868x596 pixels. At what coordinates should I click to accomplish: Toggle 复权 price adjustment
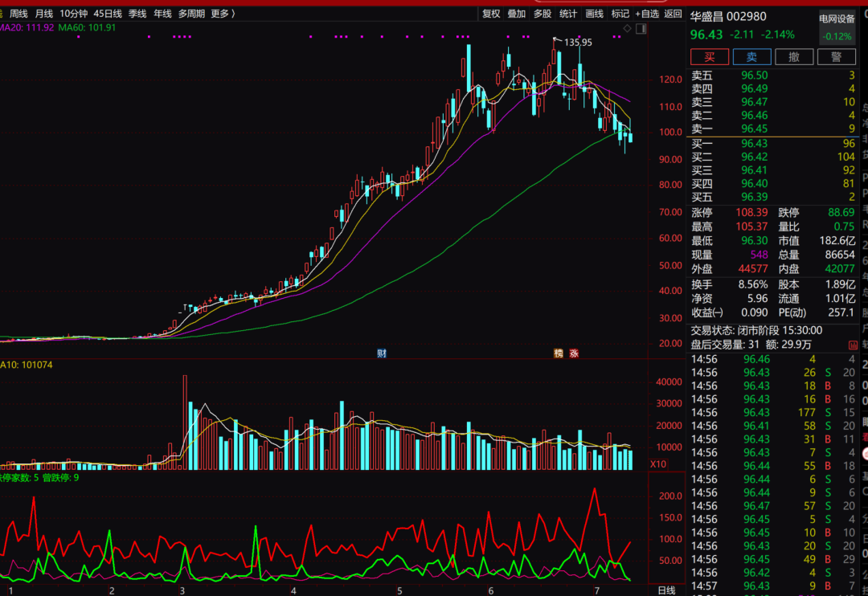(x=491, y=14)
